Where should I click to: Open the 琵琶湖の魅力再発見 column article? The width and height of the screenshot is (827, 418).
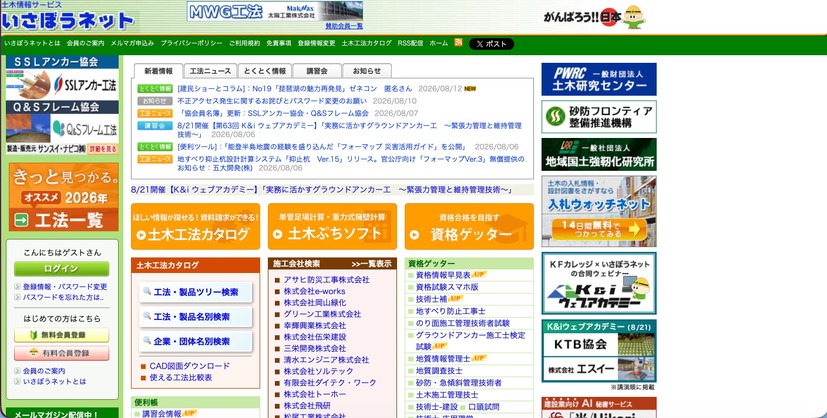295,89
